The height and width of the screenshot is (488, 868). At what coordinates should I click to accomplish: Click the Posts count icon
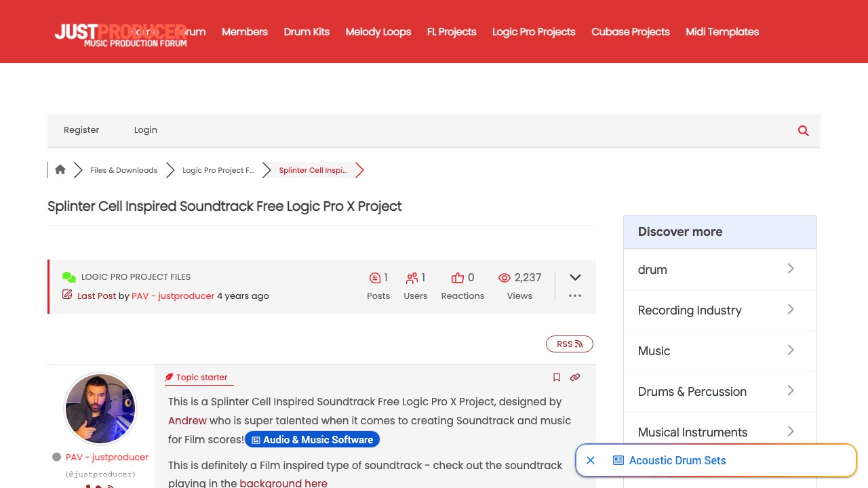374,278
